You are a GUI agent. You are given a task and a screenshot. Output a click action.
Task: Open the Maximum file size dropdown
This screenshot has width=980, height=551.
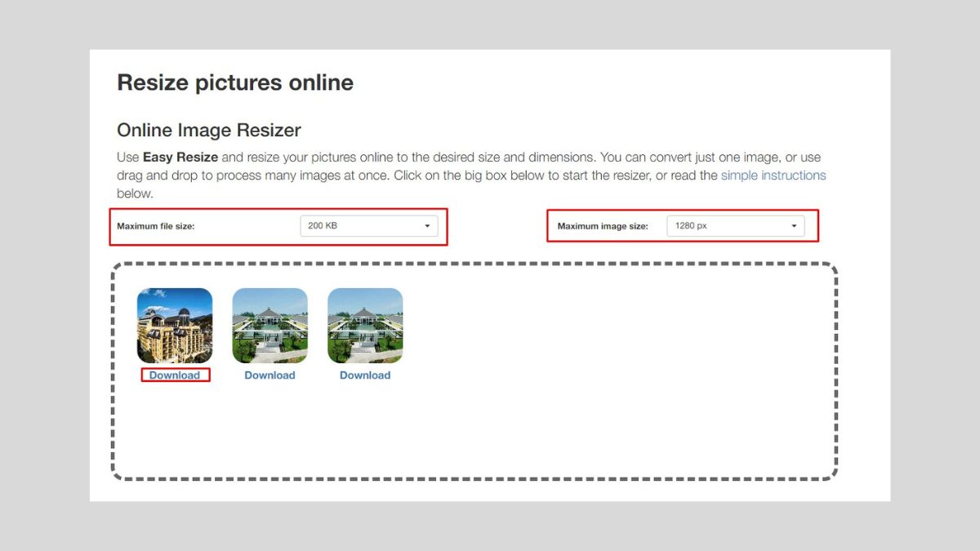pyautogui.click(x=368, y=226)
